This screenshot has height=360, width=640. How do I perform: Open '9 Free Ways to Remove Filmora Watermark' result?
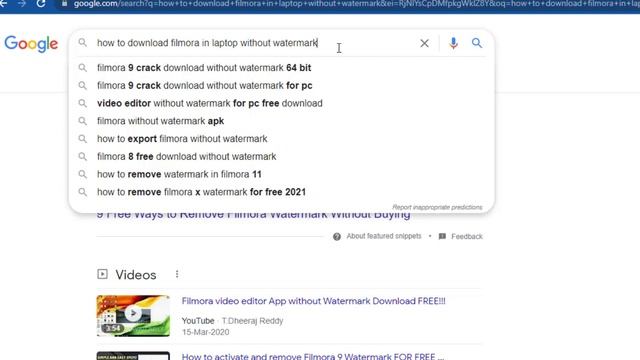coord(253,215)
